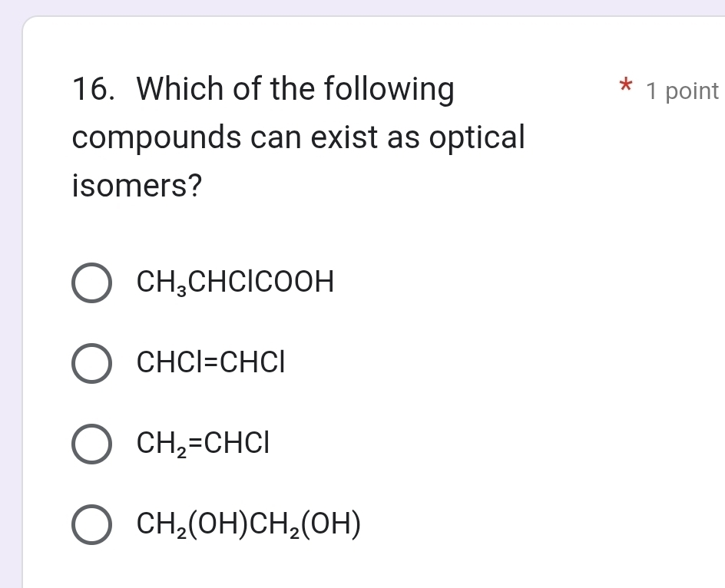725x588 pixels.
Task: Select the CH₂(OH)CH₂(OH) radio button
Action: (x=92, y=526)
